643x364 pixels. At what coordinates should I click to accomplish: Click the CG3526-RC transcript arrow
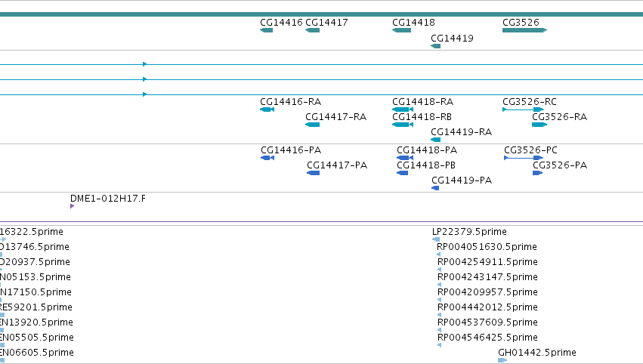coord(524,110)
